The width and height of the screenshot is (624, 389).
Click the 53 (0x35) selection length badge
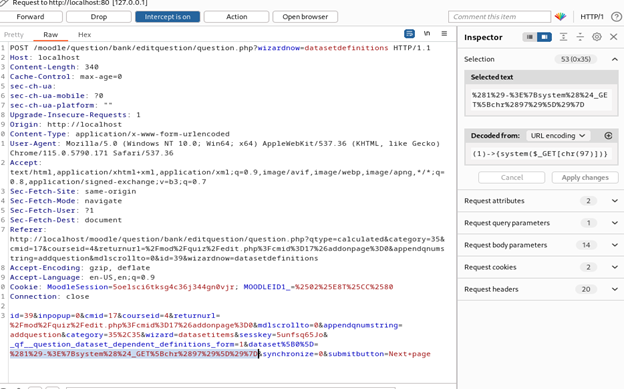(575, 59)
